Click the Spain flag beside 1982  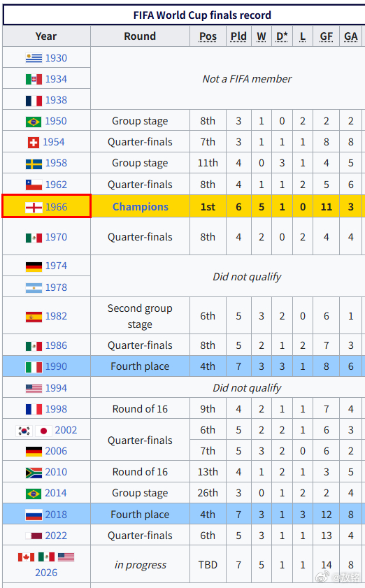point(34,317)
